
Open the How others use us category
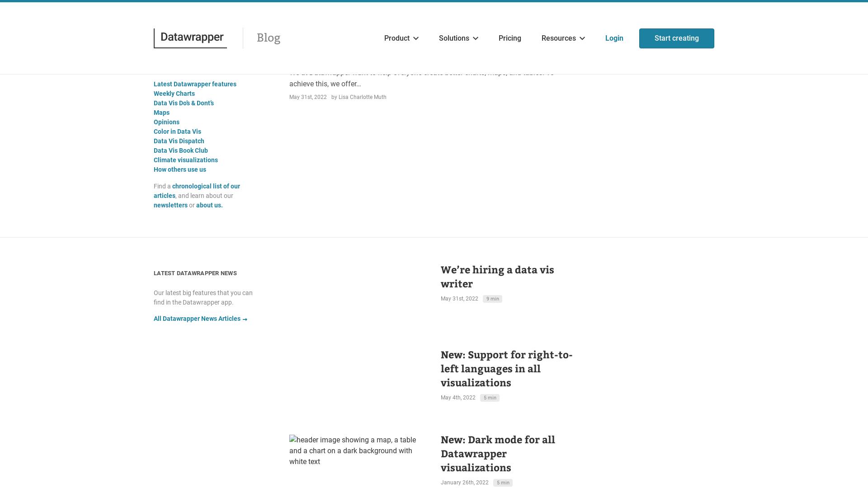180,169
